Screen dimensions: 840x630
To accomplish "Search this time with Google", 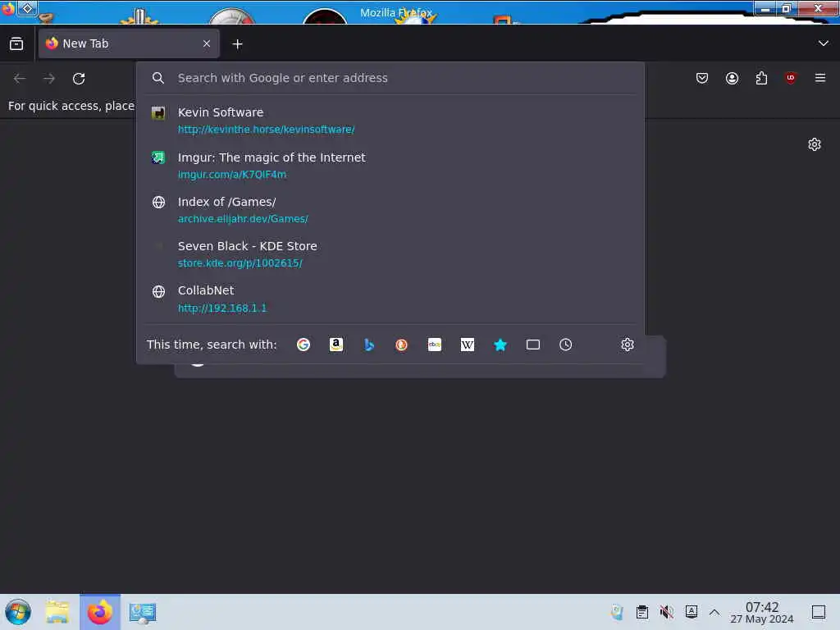I will click(304, 345).
